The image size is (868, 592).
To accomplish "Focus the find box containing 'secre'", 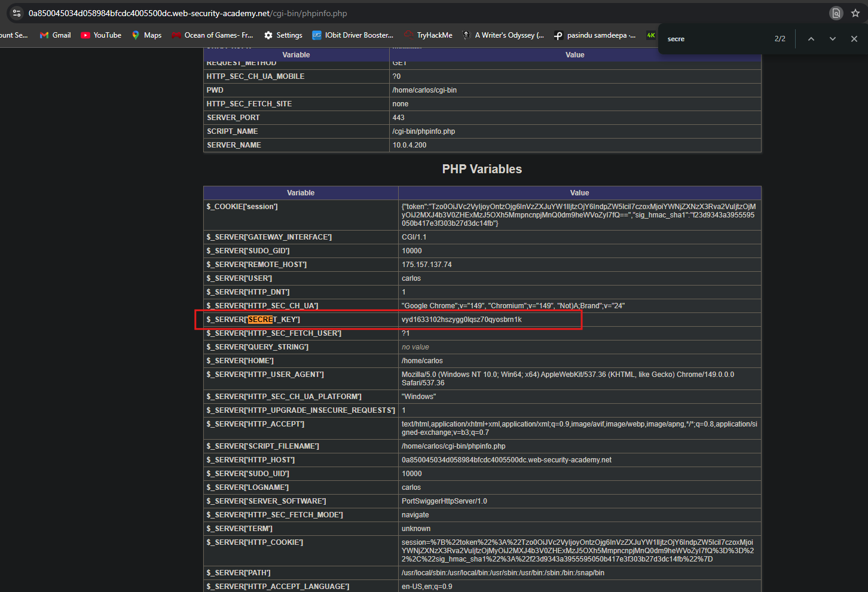I will point(717,39).
